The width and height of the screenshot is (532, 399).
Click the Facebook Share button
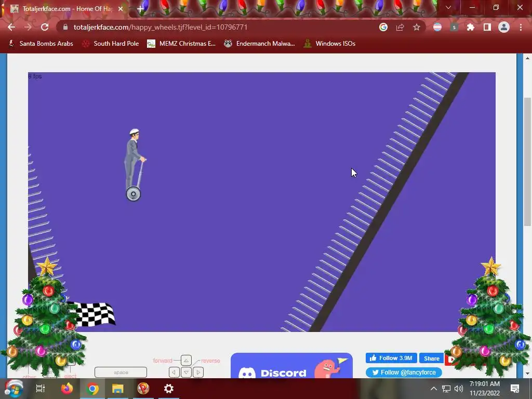tap(431, 358)
